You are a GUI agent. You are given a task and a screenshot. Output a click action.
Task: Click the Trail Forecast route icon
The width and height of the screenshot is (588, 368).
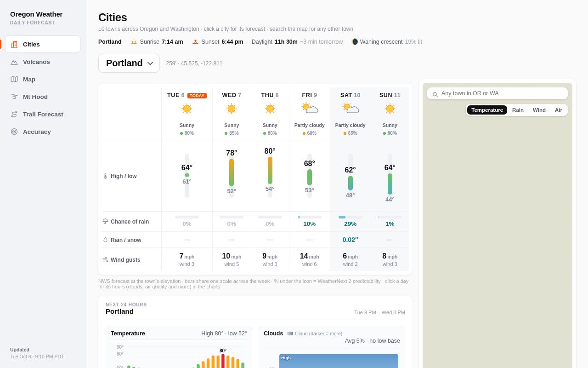click(x=14, y=114)
